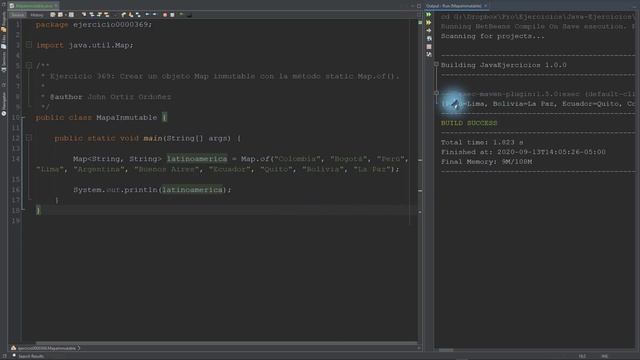The image size is (640, 360).
Task: Click green status square atop error stripe
Action: tap(420, 22)
